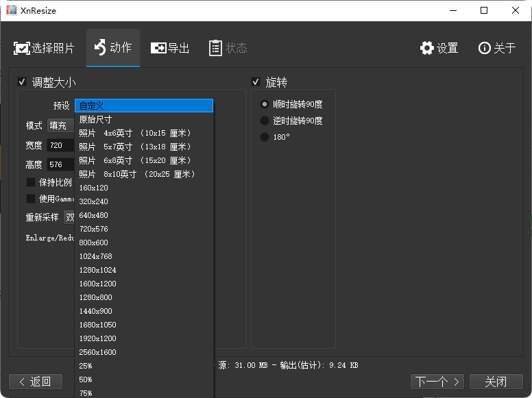This screenshot has width=532, height=398.
Task: Click the 宽度 field showing 720
Action: click(61, 145)
